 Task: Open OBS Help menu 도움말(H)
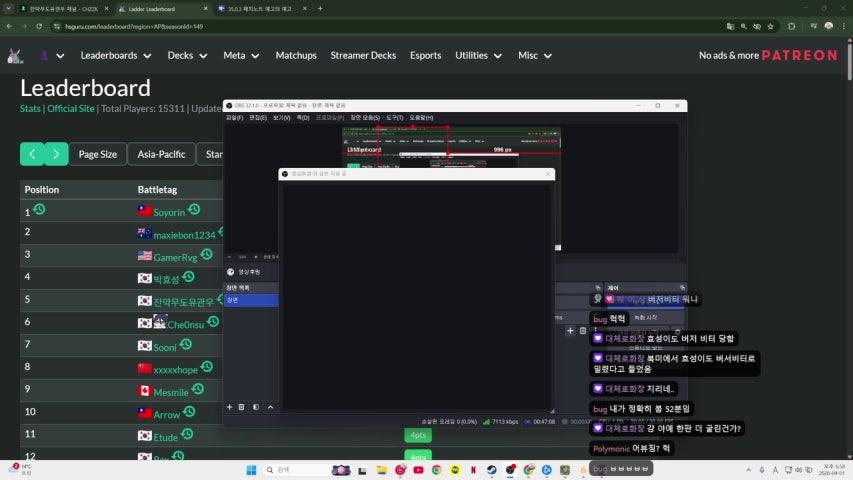coord(421,118)
